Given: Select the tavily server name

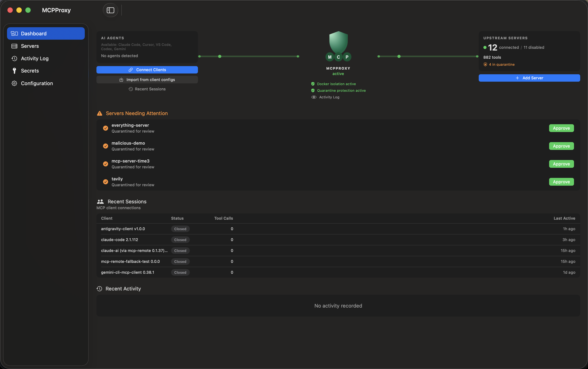Looking at the screenshot, I should 117,179.
